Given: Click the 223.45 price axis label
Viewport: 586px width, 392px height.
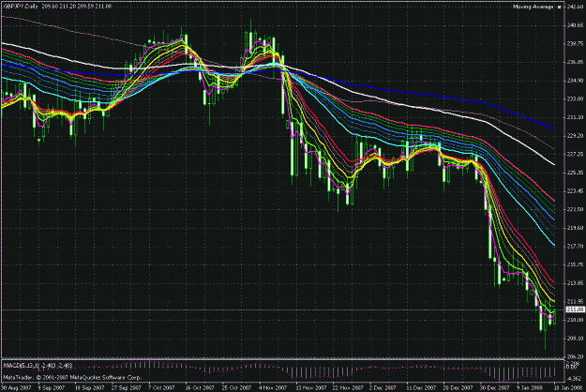Looking at the screenshot, I should tap(577, 191).
